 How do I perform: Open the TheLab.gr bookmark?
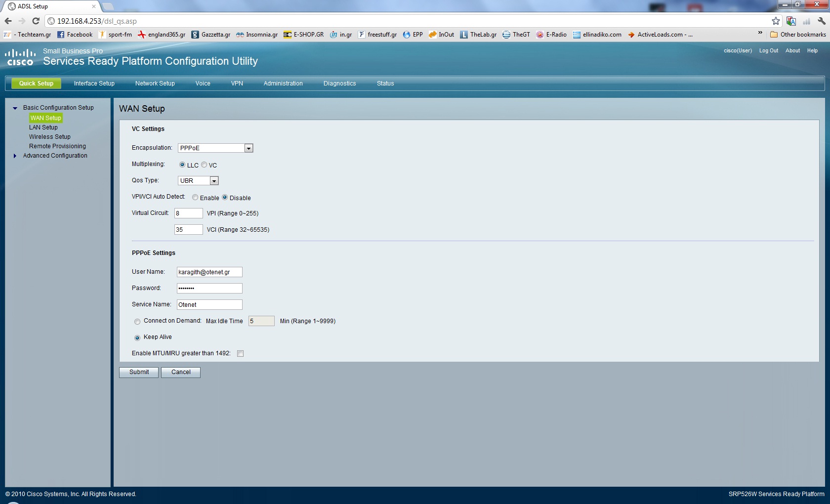click(479, 35)
